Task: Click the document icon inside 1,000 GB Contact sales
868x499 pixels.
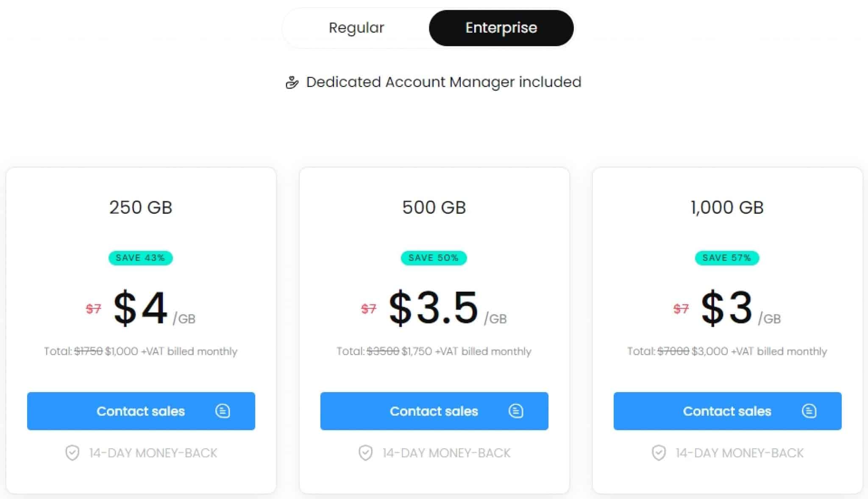Action: (x=810, y=411)
